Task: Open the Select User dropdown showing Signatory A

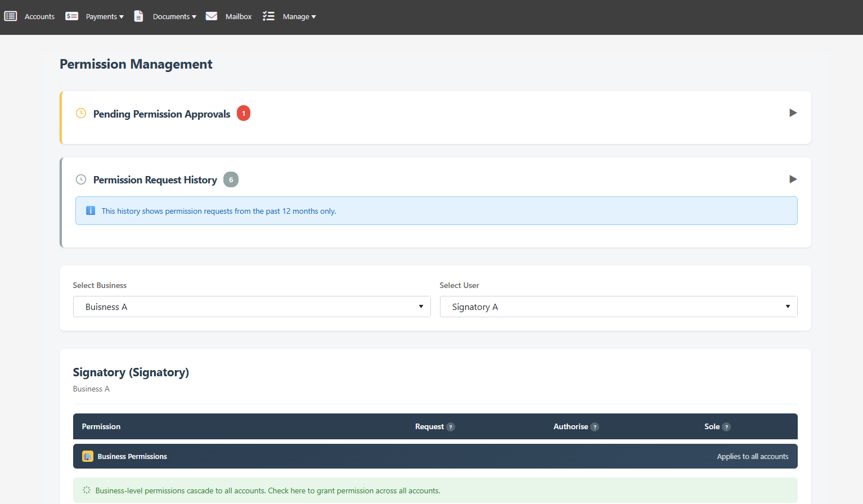Action: tap(618, 306)
